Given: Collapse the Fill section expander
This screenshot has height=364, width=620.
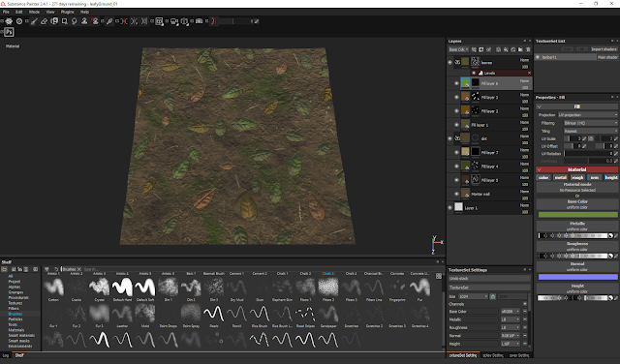Looking at the screenshot, I should (539, 106).
